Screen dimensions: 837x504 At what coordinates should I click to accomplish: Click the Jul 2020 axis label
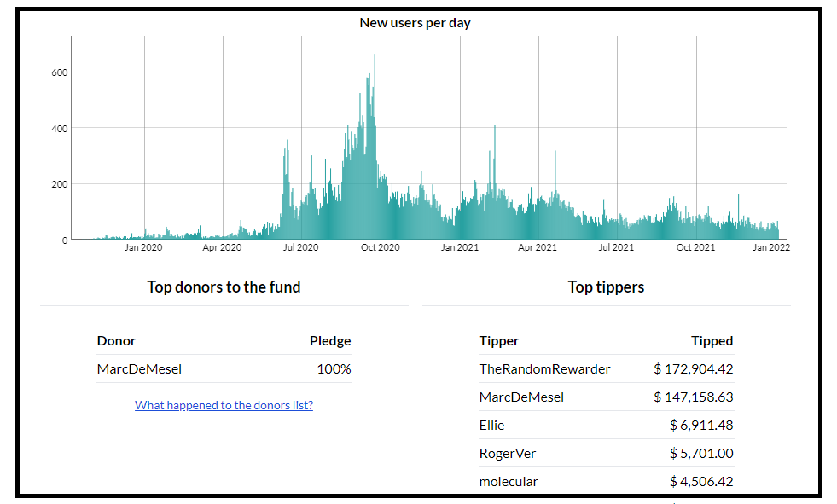300,247
